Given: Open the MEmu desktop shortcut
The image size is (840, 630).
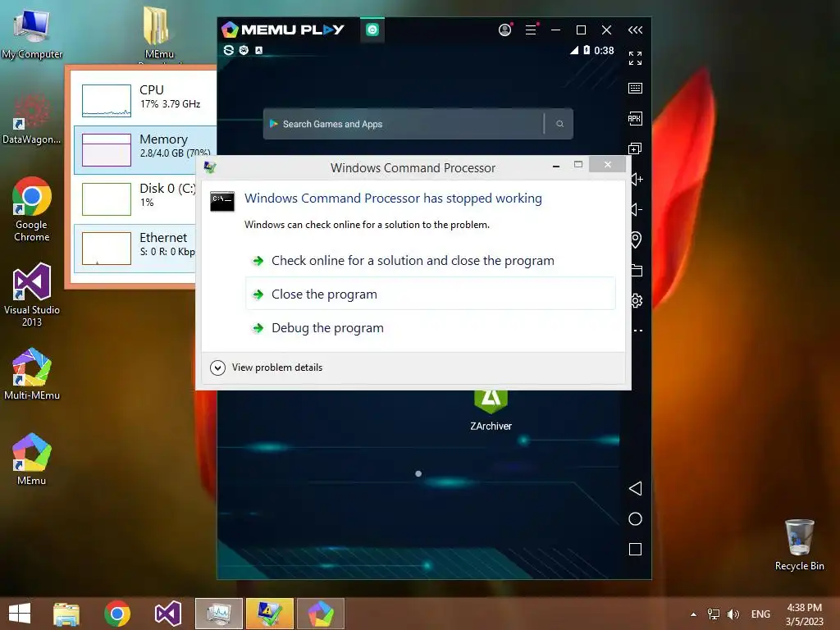Looking at the screenshot, I should coord(32,459).
